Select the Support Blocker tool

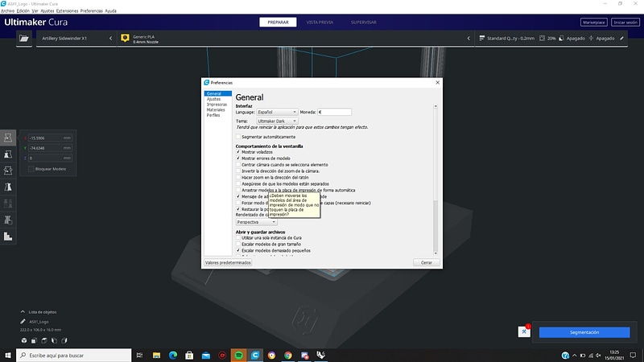coord(8,220)
